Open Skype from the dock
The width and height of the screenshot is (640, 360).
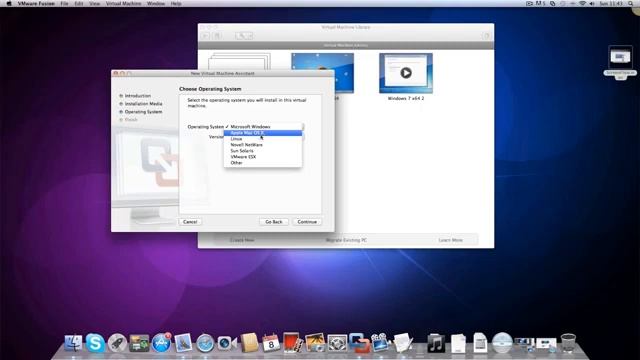click(x=95, y=343)
